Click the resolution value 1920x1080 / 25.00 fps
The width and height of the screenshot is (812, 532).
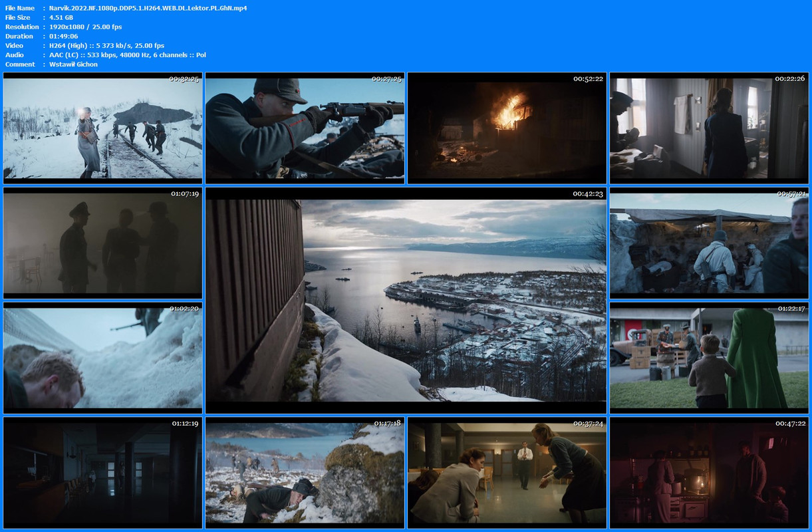(x=86, y=27)
